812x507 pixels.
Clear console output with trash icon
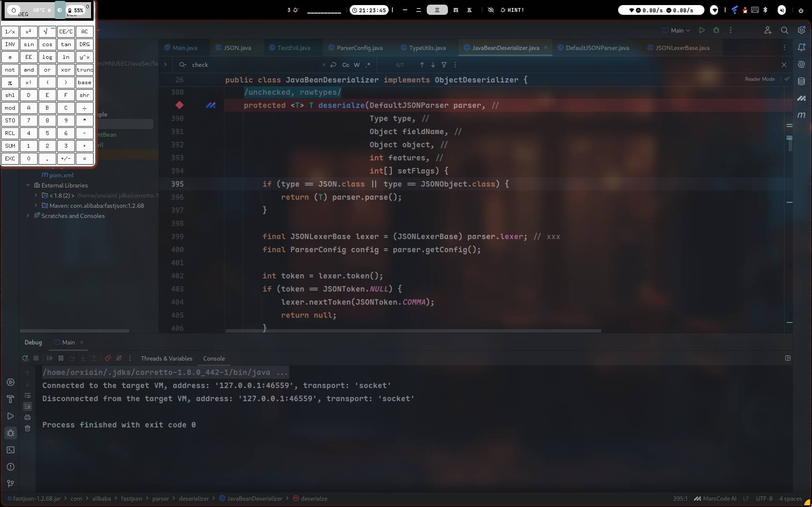pyautogui.click(x=28, y=428)
